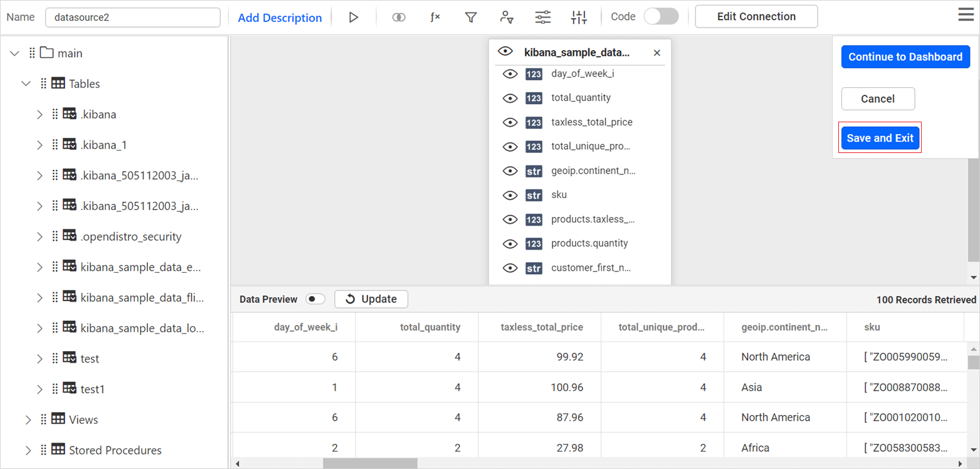Open the user filter icon
The height and width of the screenshot is (469, 980).
click(507, 18)
